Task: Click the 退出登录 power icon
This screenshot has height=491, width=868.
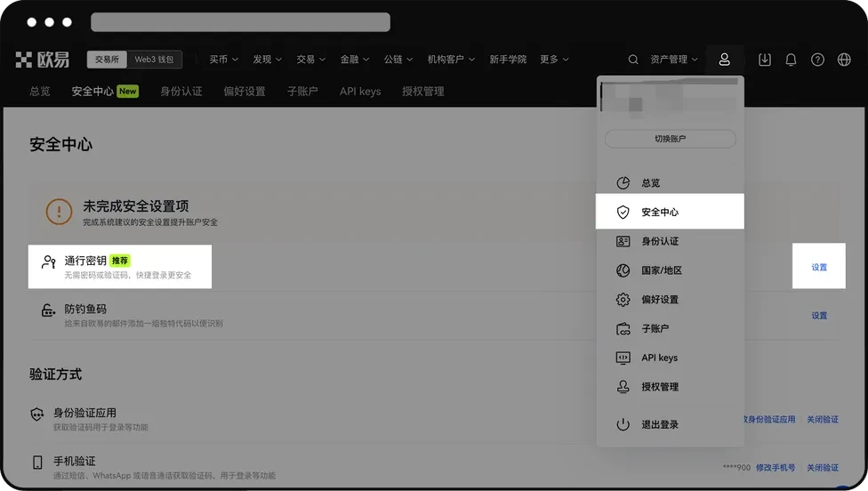Action: point(623,424)
